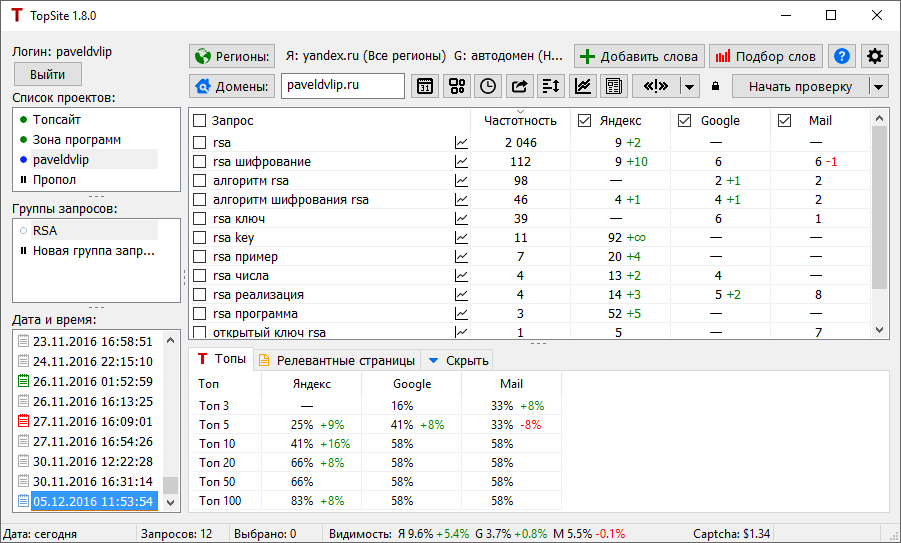
Task: Open the report sheet icon
Action: (x=614, y=86)
